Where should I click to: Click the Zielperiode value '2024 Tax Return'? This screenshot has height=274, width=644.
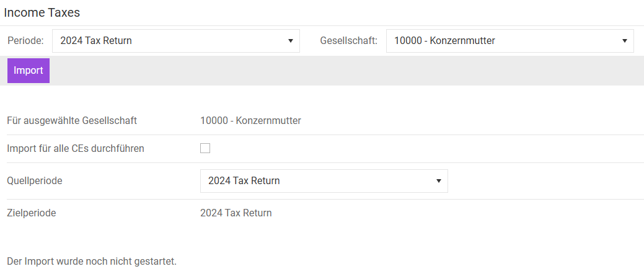[x=236, y=213]
